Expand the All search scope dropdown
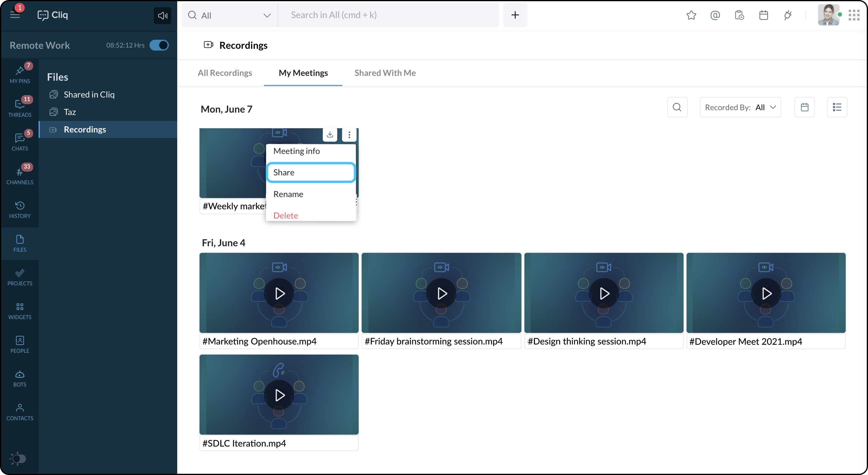Screen dimensions: 868x475 pos(229,15)
